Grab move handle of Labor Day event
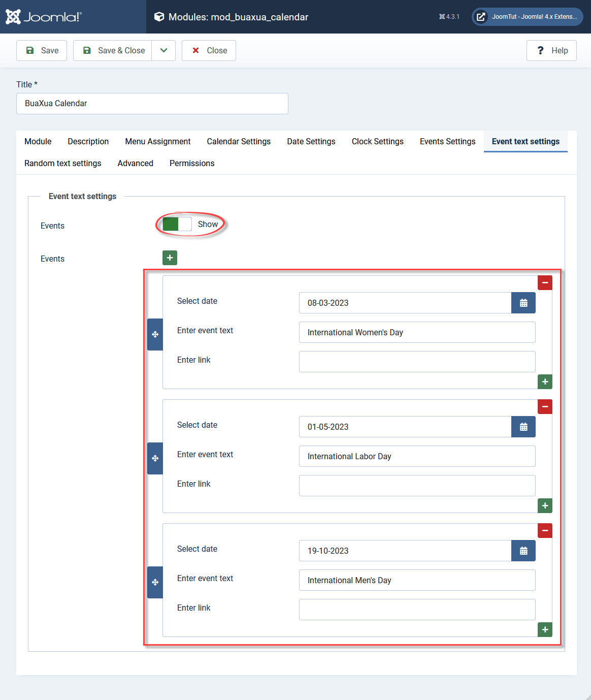Screen dimensions: 591x700 pos(155,458)
